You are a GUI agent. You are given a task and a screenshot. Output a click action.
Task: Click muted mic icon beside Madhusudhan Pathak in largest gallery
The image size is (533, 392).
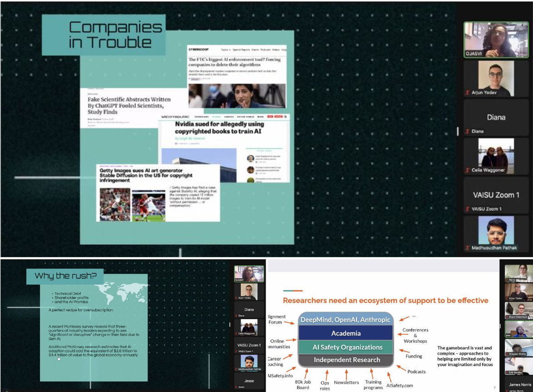click(x=468, y=248)
